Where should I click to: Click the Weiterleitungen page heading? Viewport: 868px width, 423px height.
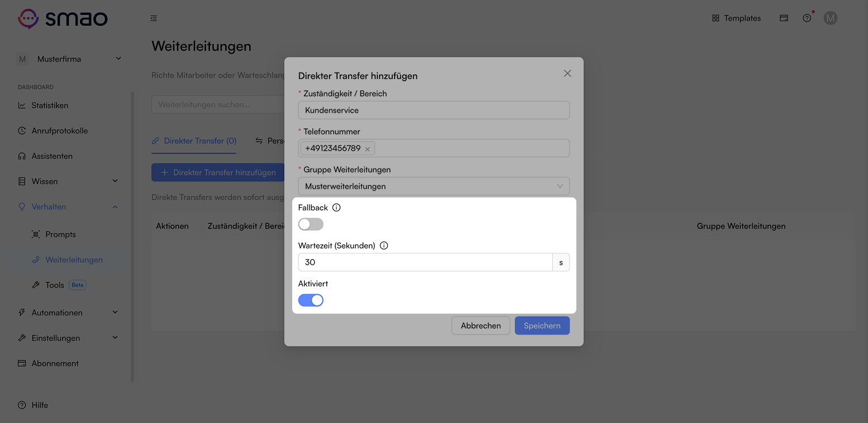(x=201, y=46)
